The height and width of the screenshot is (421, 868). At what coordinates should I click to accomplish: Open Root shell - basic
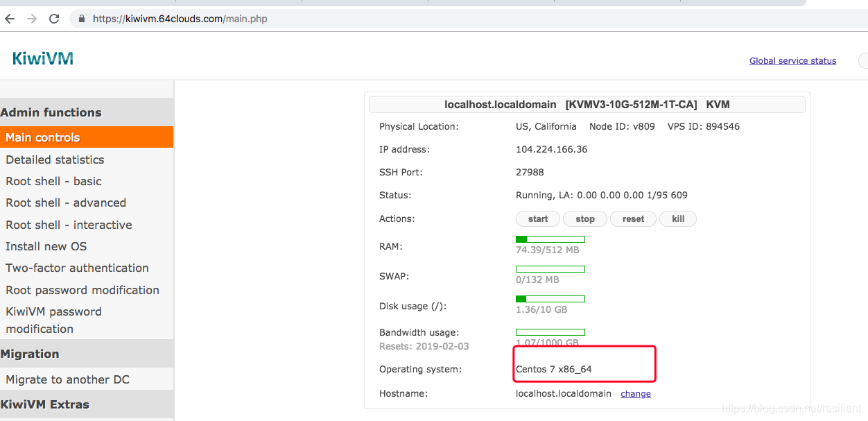(x=53, y=181)
